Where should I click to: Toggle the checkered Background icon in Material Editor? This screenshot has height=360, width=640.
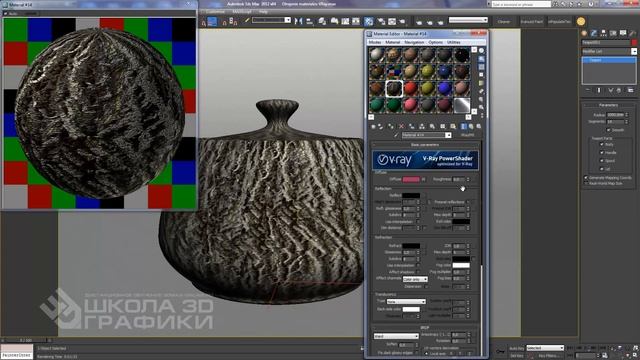point(482,67)
